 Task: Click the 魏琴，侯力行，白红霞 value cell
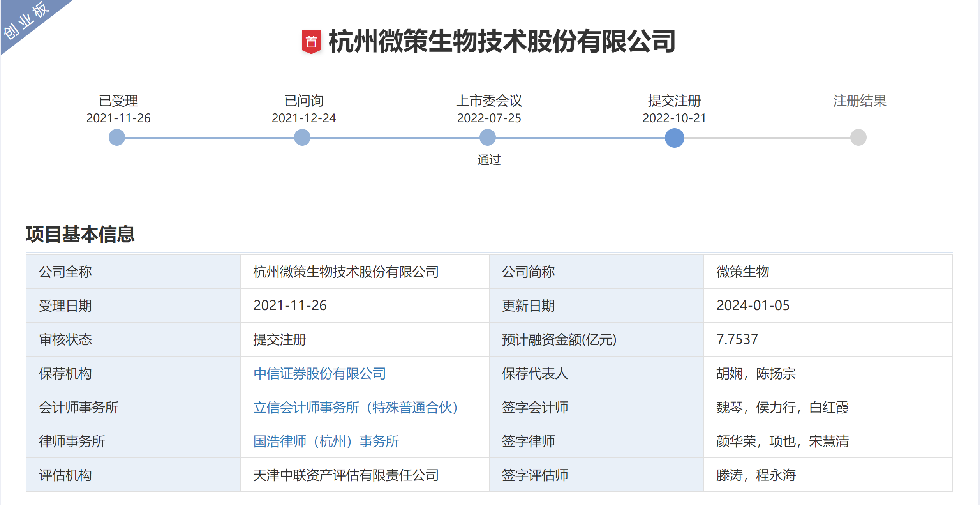click(828, 407)
